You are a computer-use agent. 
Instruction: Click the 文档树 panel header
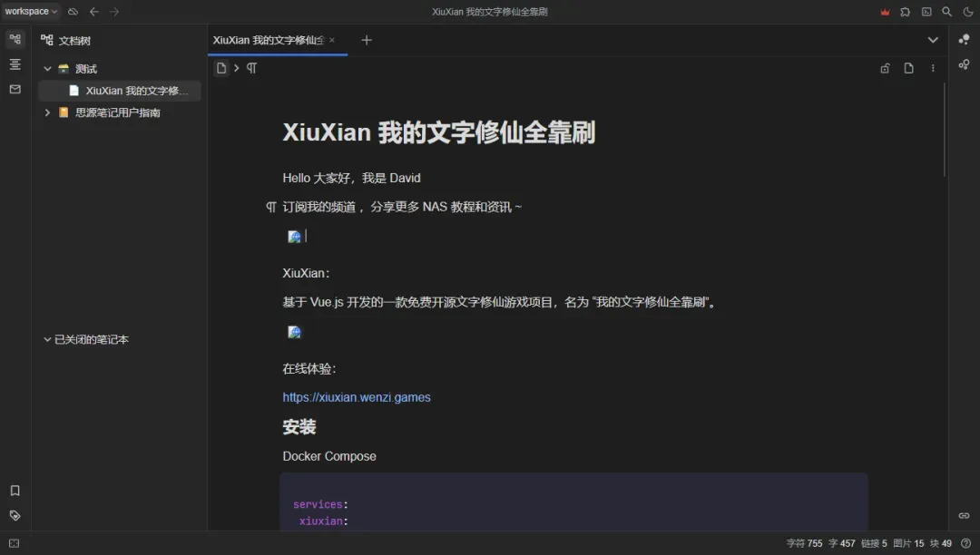click(x=65, y=41)
